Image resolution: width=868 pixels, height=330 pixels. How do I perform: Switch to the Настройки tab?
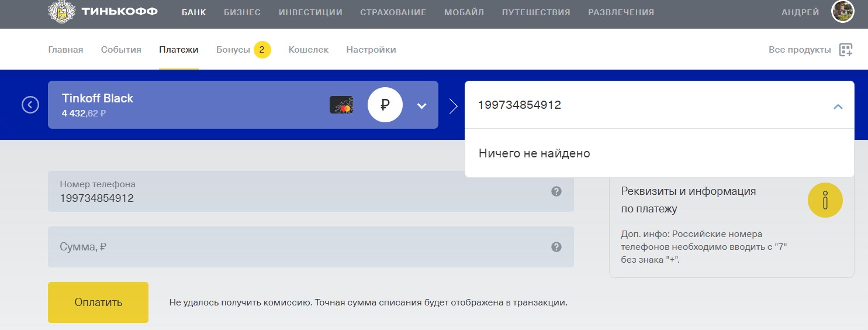[x=371, y=50]
